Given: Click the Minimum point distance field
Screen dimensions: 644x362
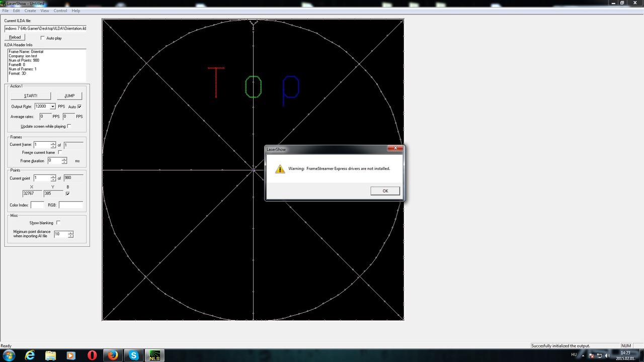Looking at the screenshot, I should 61,234.
